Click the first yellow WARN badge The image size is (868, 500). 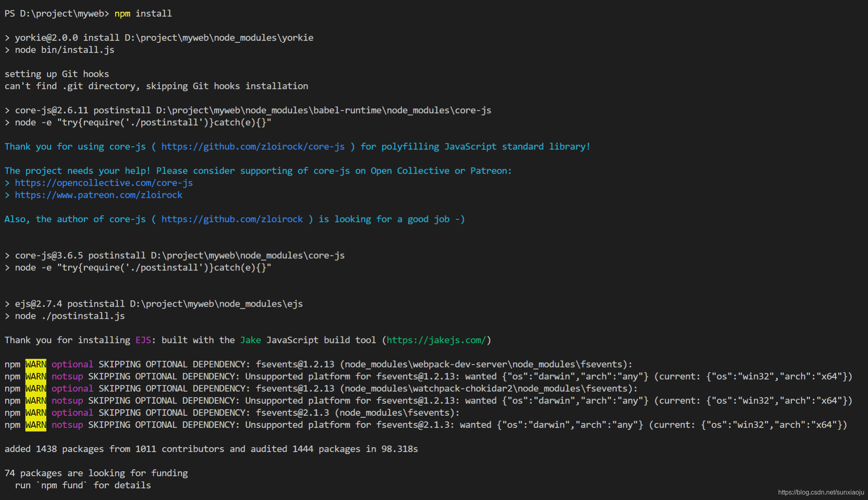coord(36,364)
